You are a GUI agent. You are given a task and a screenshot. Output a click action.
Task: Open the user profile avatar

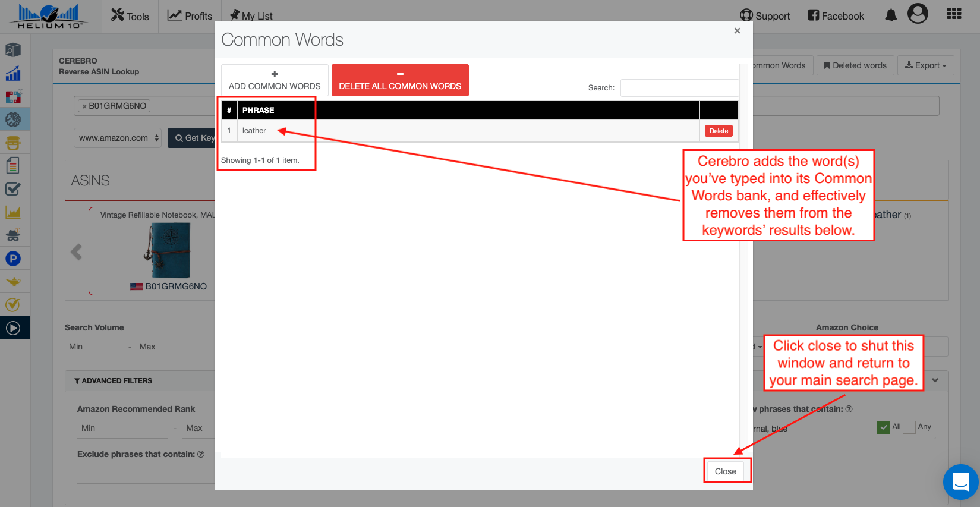pyautogui.click(x=918, y=14)
